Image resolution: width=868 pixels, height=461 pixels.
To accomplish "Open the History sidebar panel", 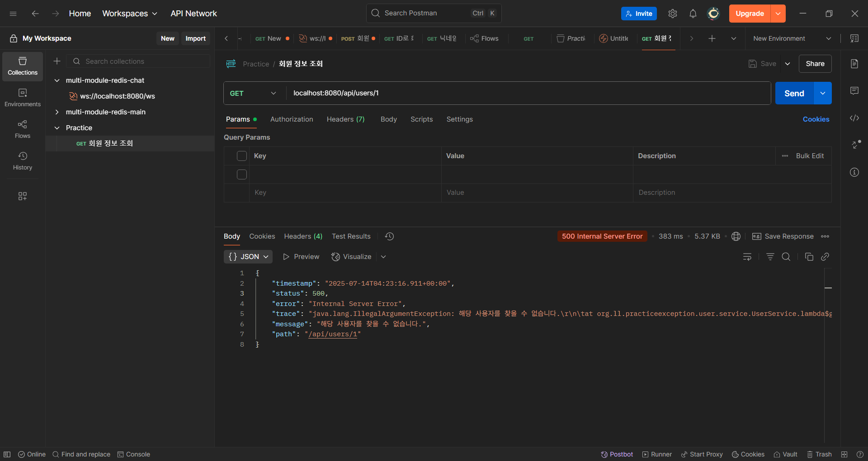I will [23, 161].
